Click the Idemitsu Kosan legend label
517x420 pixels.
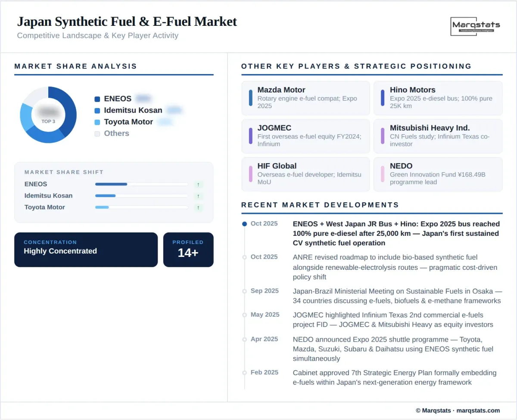(x=133, y=111)
